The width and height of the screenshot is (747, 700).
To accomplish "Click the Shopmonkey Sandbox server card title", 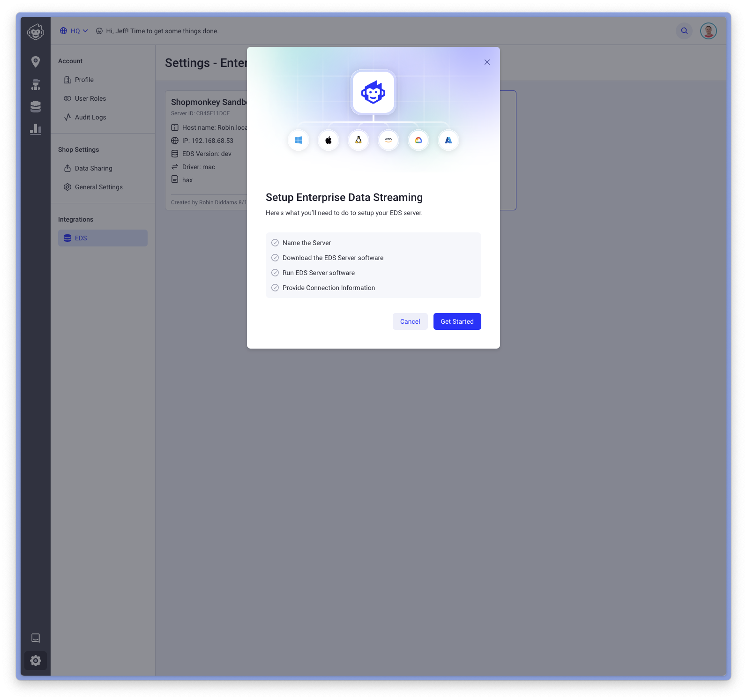I will (209, 102).
